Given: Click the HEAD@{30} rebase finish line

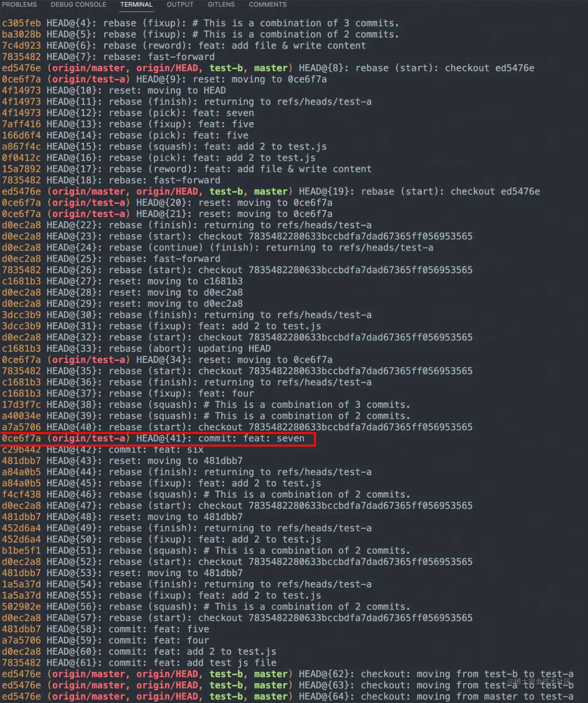Looking at the screenshot, I should coord(186,315).
